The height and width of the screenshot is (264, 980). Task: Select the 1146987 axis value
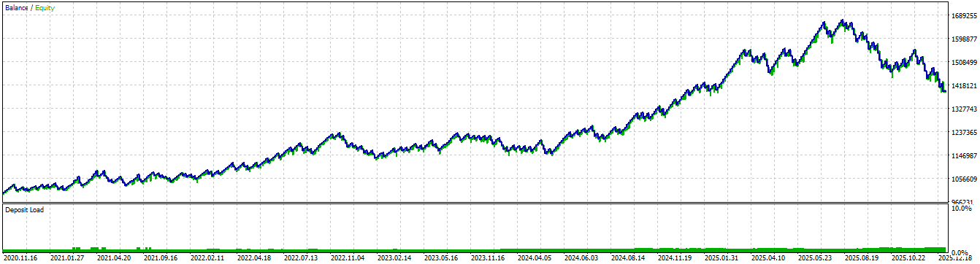coord(964,155)
